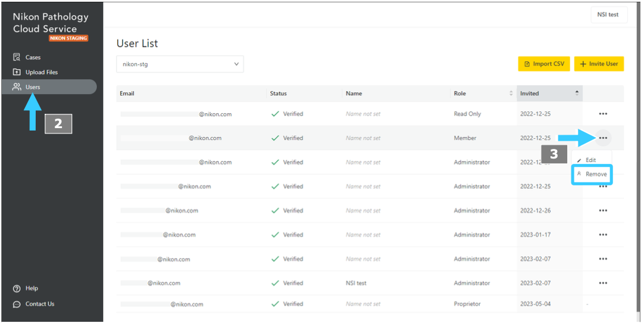Click the email cell in NSI test row
The image size is (644, 323).
pyautogui.click(x=151, y=283)
